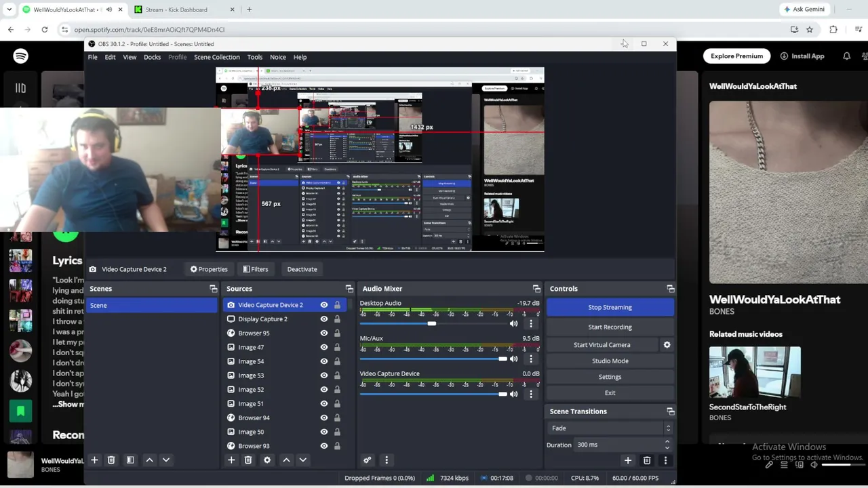
Task: Open Chrome tab search dropdown arrow
Action: coord(9,9)
